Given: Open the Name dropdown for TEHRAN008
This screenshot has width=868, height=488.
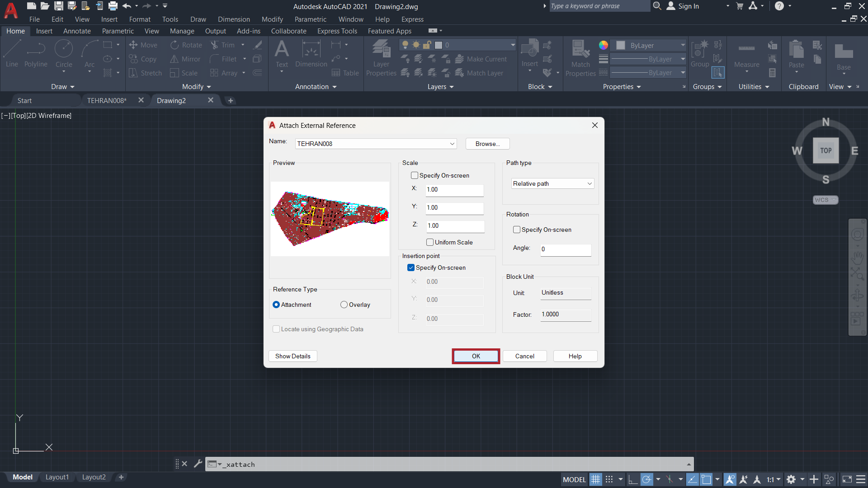Looking at the screenshot, I should (451, 144).
